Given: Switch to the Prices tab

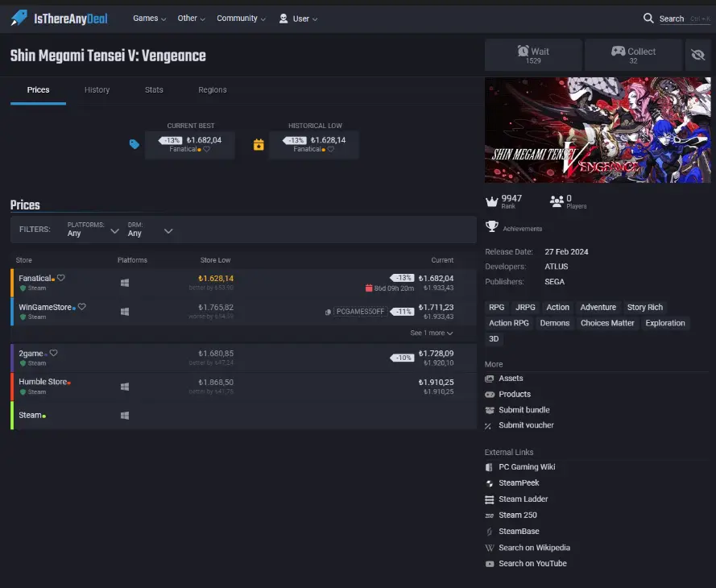Looking at the screenshot, I should coord(38,90).
